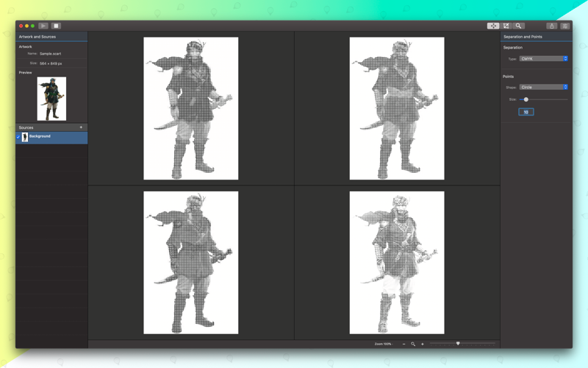The width and height of the screenshot is (588, 368).
Task: Click the green fullscreen button
Action: (x=32, y=26)
